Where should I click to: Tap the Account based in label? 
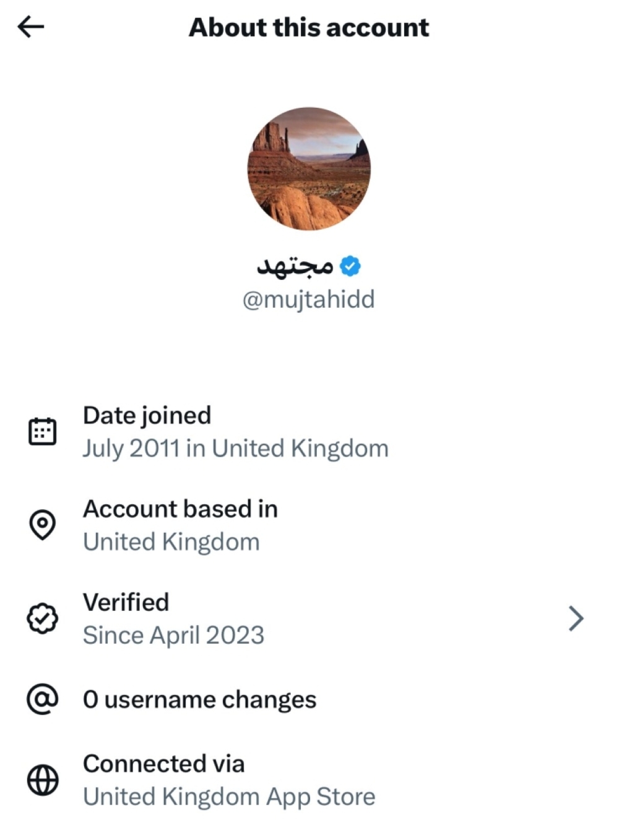(180, 509)
